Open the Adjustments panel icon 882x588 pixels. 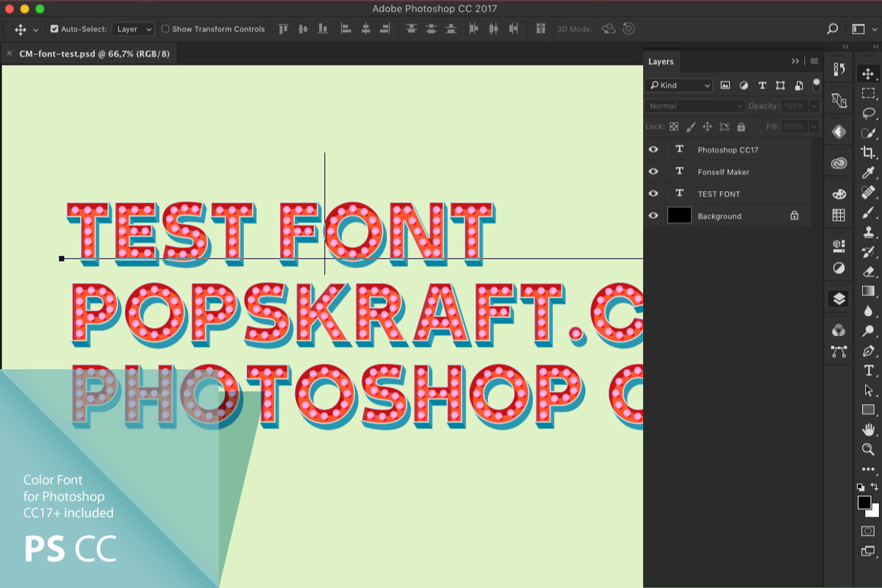coord(839,268)
